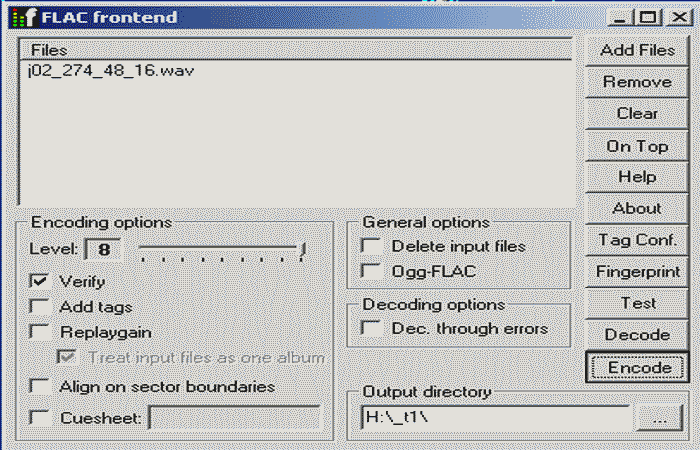Click the FLAC frontend title bar icon

(24, 17)
